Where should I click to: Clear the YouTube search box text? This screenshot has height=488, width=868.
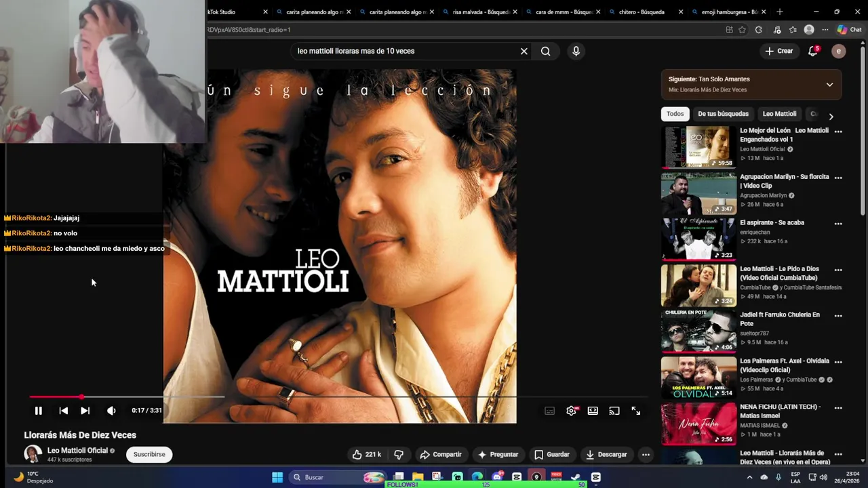[x=524, y=51]
